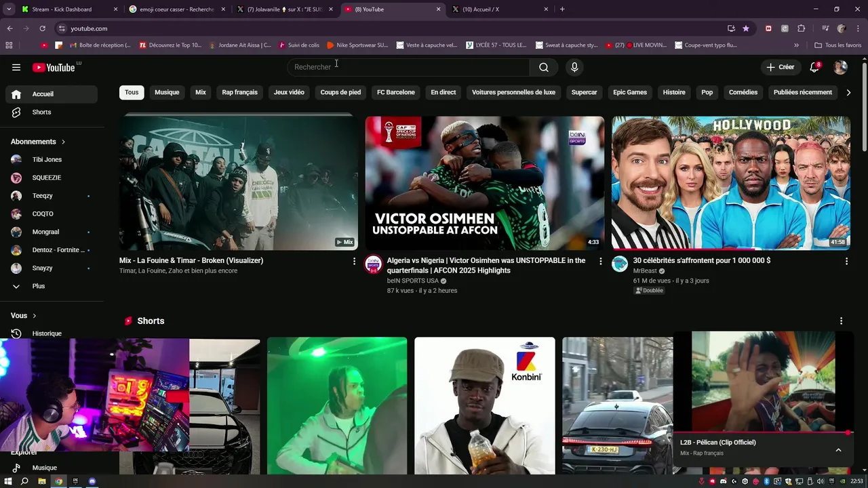Open the Chrome apps grid shortcut
The width and height of the screenshot is (868, 488).
[9, 45]
